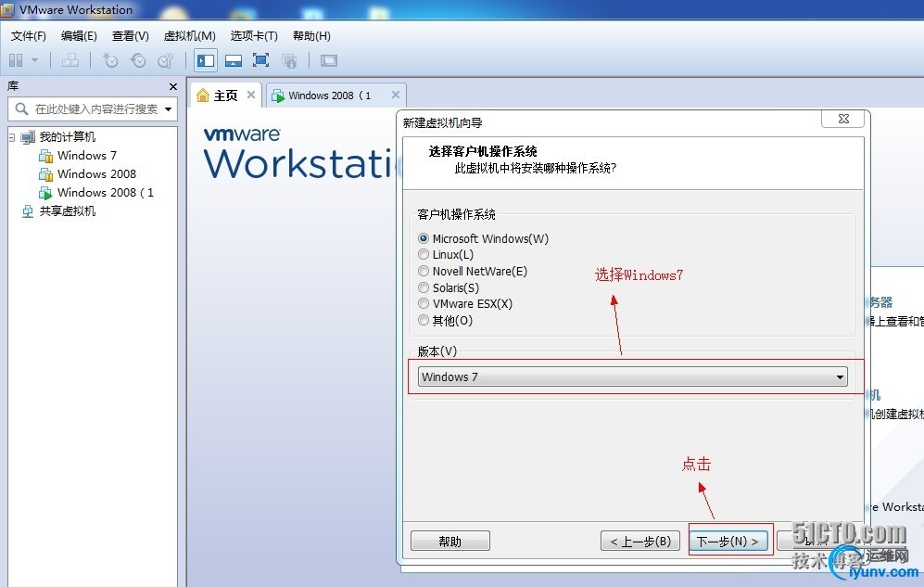Select the Novell NetWare(E) radio button
Image resolution: width=924 pixels, height=587 pixels.
(424, 271)
